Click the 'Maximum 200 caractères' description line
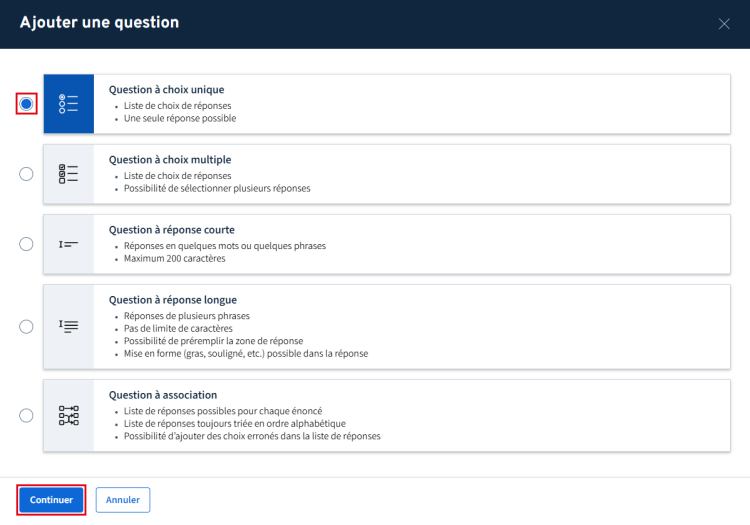The height and width of the screenshot is (525, 750). click(173, 258)
